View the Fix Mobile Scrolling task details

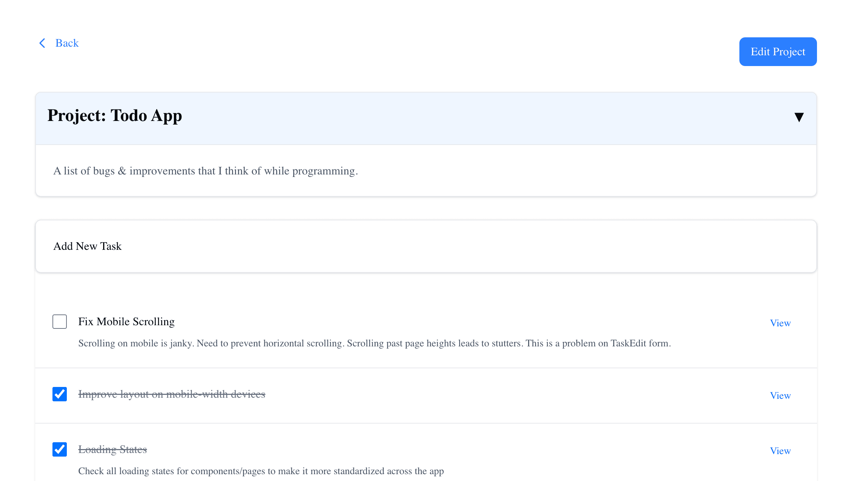tap(780, 323)
